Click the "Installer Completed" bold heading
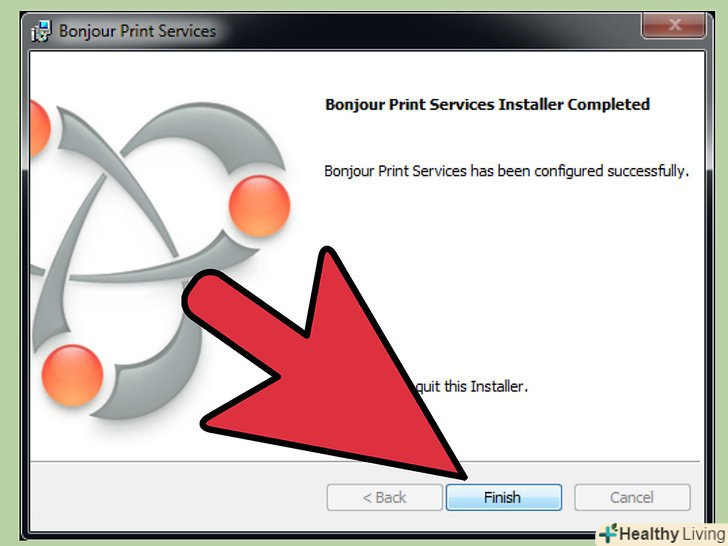Screen dimensions: 728x546 574,104
